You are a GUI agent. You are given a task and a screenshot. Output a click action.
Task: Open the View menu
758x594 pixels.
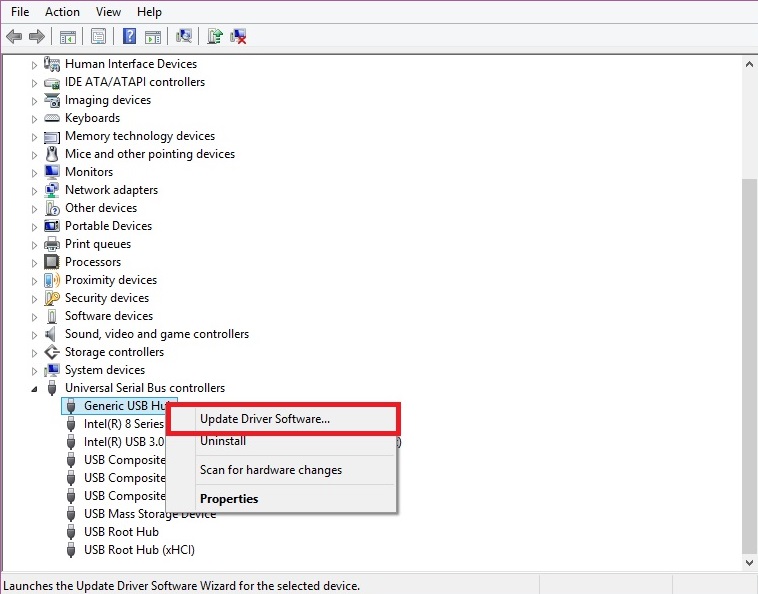[108, 12]
